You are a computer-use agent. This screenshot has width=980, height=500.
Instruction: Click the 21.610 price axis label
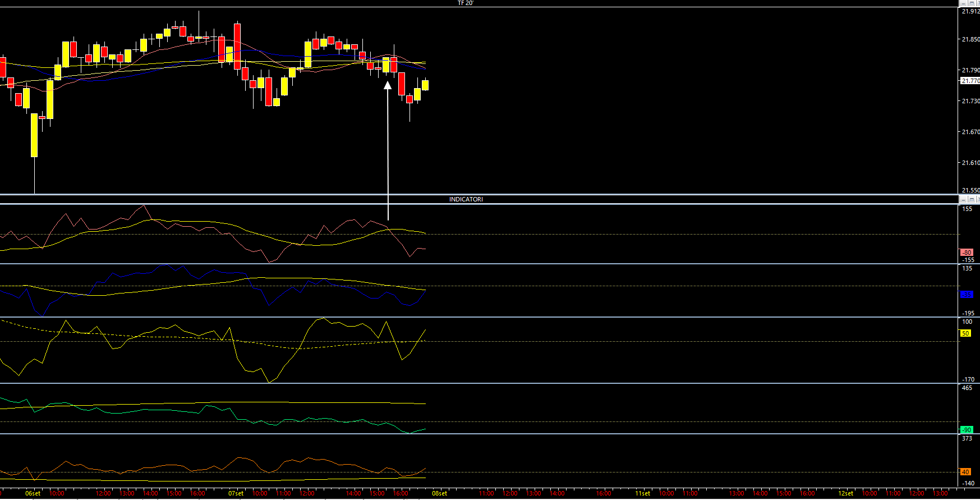970,163
